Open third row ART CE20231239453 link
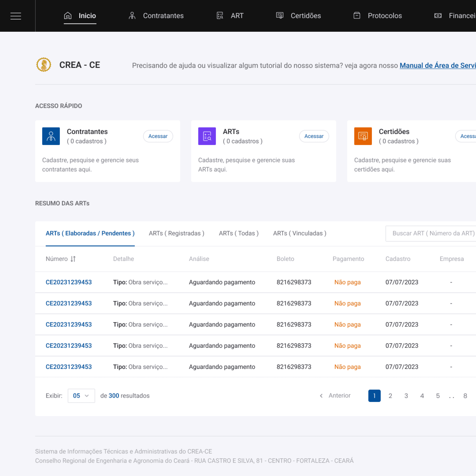Image resolution: width=476 pixels, height=476 pixels. click(69, 325)
